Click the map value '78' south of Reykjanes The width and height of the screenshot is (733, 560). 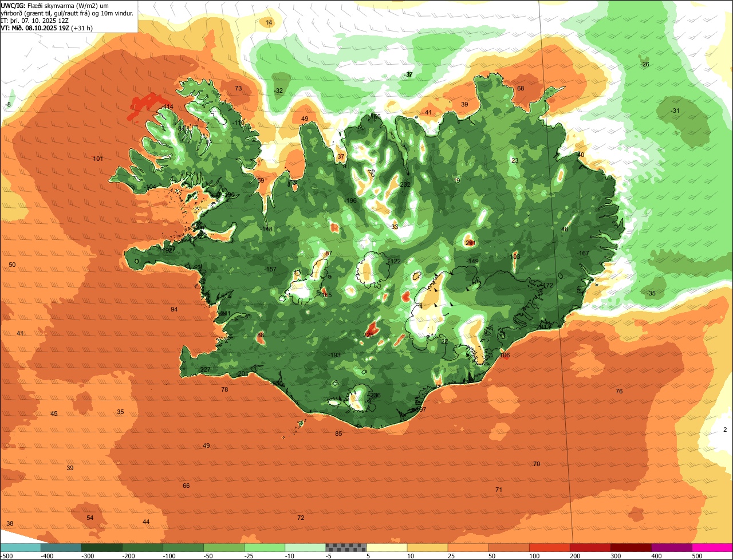(x=224, y=389)
